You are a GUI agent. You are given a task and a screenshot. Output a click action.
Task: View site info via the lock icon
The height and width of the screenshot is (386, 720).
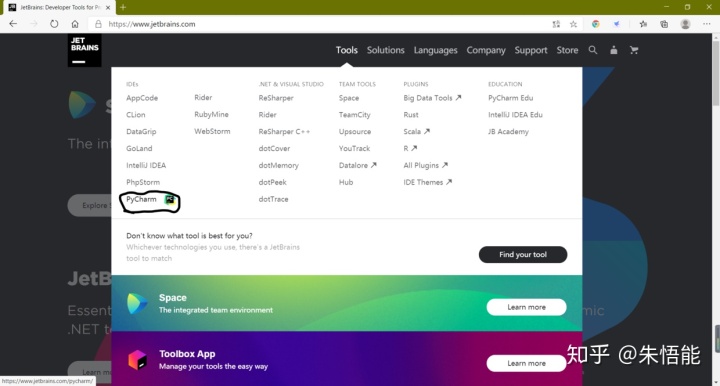[x=98, y=24]
